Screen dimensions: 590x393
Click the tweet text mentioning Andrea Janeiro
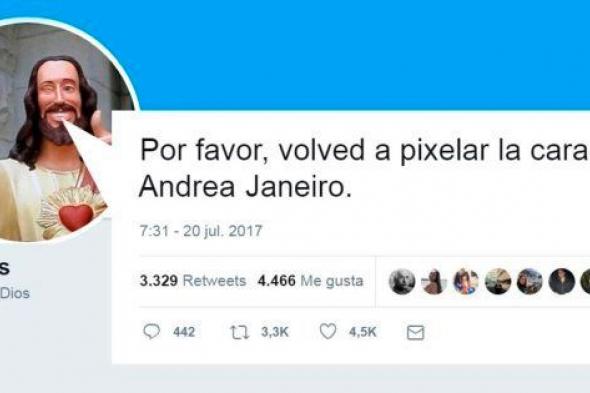click(x=364, y=168)
